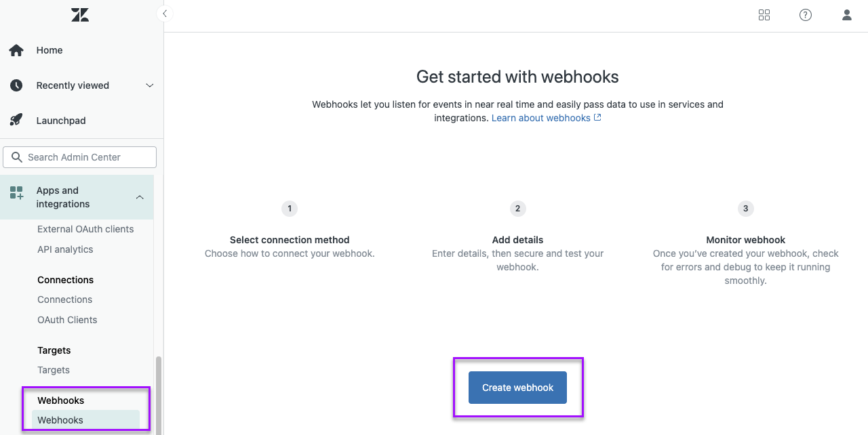The height and width of the screenshot is (435, 868).
Task: Click the Zendesk logo icon
Action: (x=80, y=15)
